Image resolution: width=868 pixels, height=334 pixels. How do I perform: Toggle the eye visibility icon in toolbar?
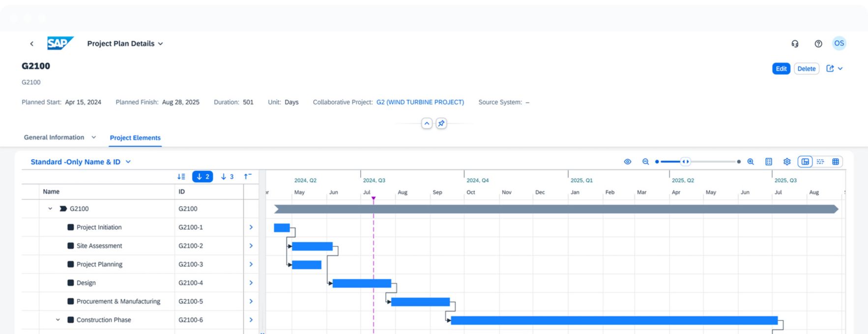628,162
